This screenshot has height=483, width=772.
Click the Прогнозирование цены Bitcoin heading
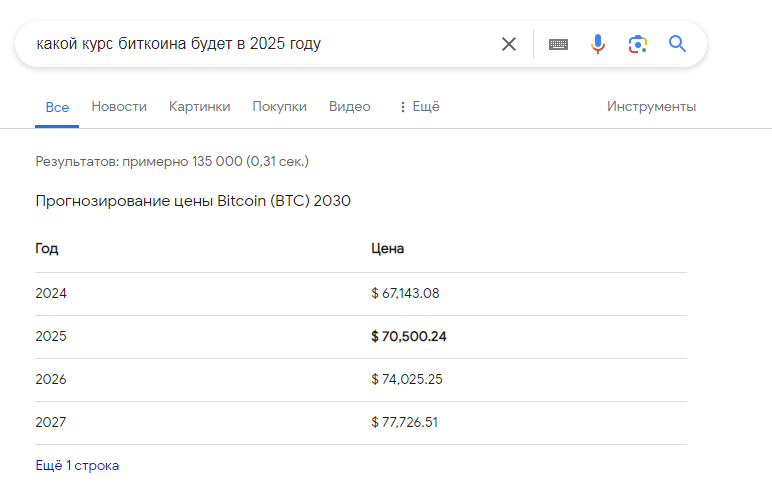(193, 201)
